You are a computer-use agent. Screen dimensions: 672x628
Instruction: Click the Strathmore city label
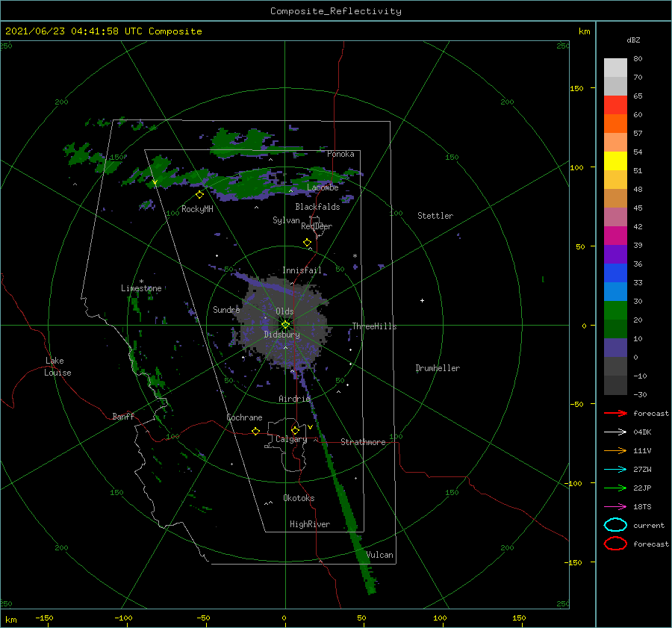363,442
